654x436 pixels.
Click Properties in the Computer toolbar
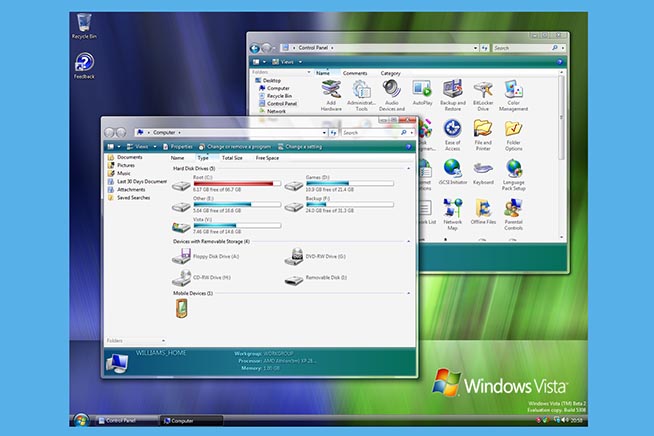178,147
